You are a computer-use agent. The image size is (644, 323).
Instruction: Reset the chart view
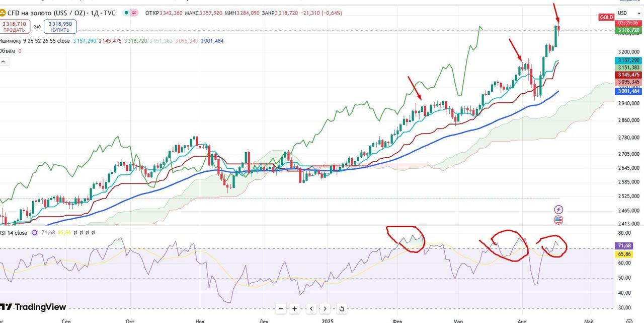pos(342,308)
